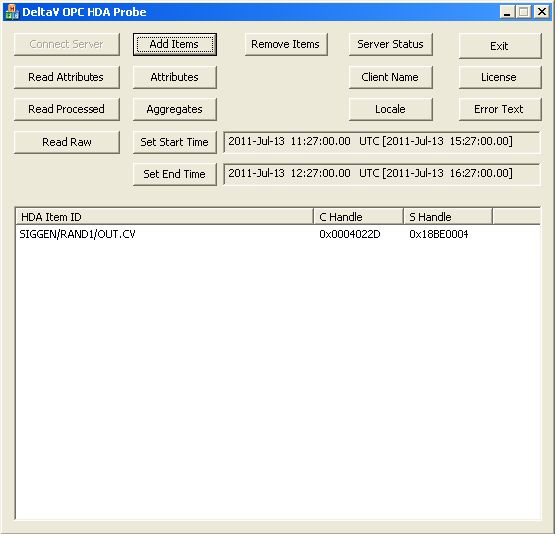557x534 pixels.
Task: Open Set Start Time dialog
Action: (175, 142)
